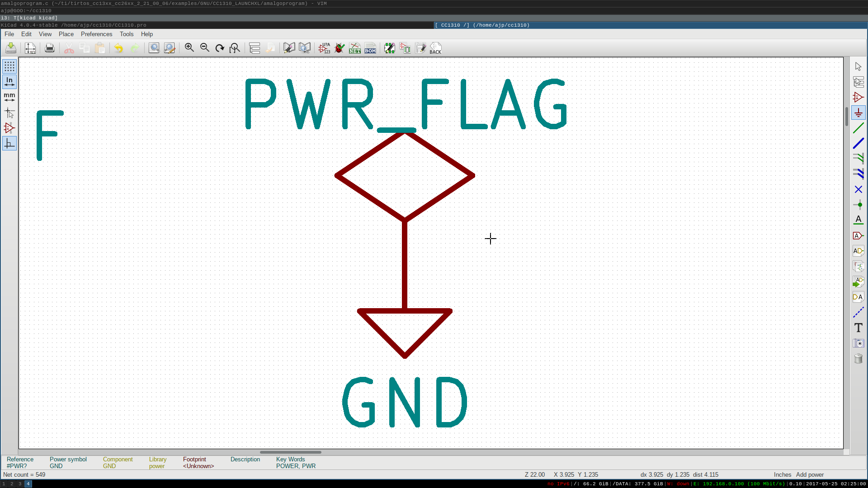Zoom in on the schematic
Image resolution: width=868 pixels, height=488 pixels.
coord(189,48)
